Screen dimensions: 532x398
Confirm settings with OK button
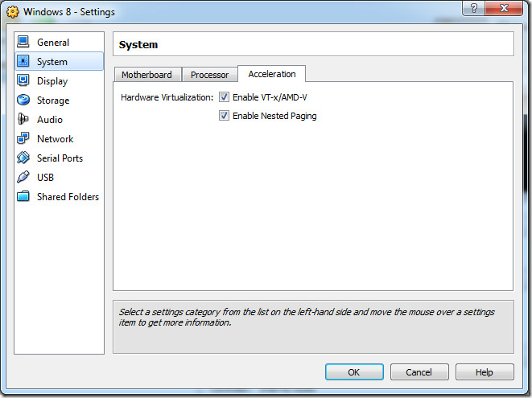click(x=354, y=372)
